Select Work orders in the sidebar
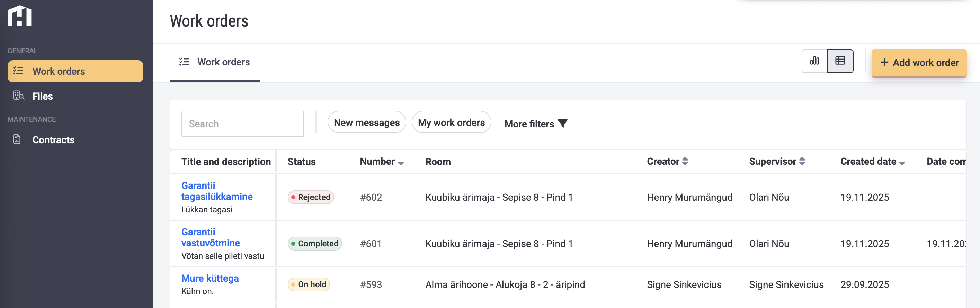 click(x=59, y=72)
